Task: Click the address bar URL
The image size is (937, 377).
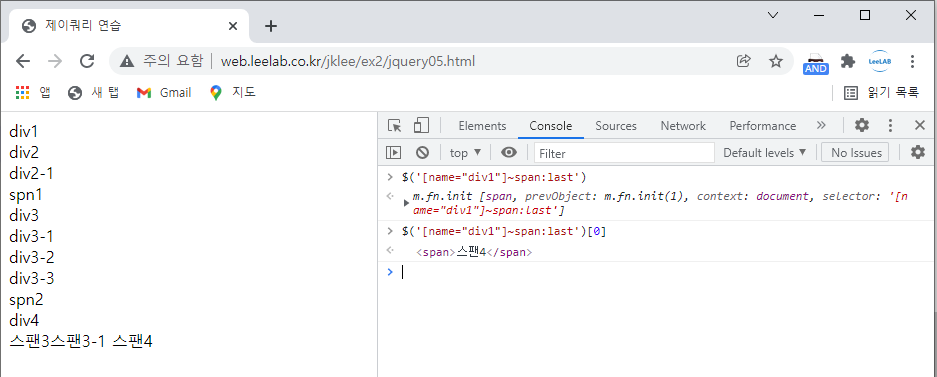Action: coord(348,61)
